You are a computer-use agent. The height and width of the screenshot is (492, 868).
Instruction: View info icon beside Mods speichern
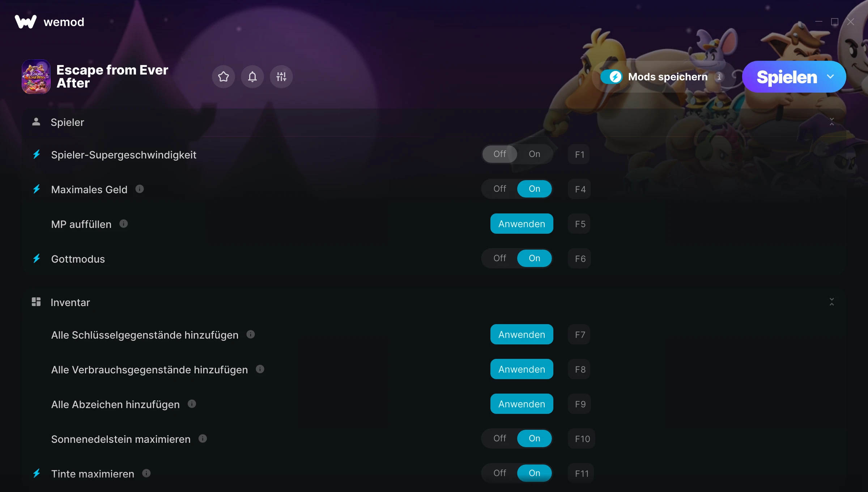click(x=719, y=77)
